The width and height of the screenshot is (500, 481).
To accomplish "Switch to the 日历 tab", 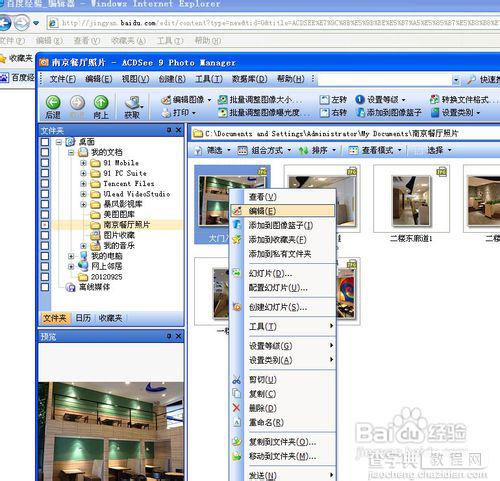I will (83, 318).
